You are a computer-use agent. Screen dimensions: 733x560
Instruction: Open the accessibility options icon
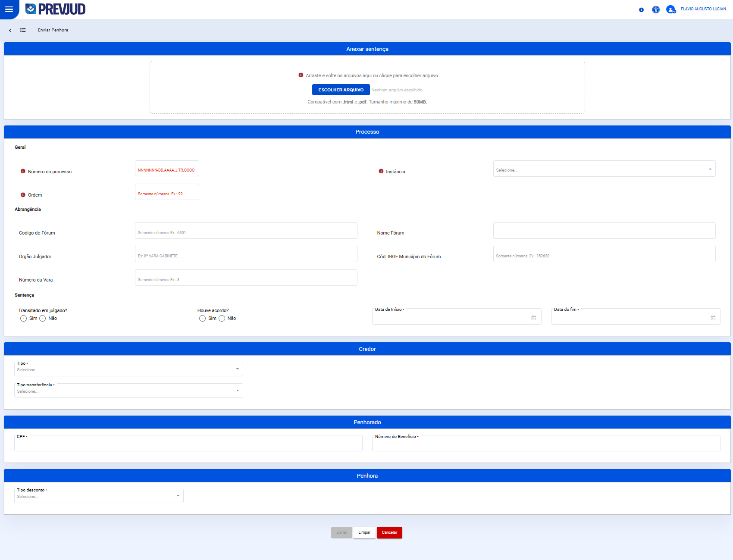click(655, 9)
